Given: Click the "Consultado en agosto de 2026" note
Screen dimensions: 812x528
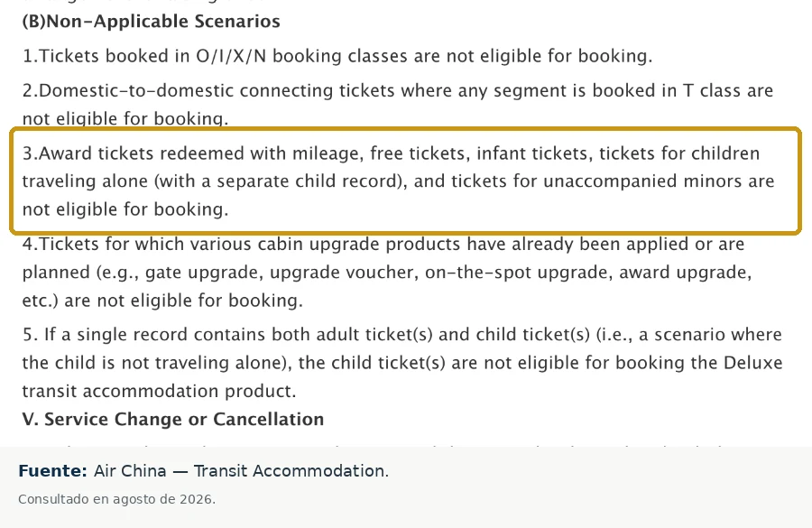Looking at the screenshot, I should point(116,499).
